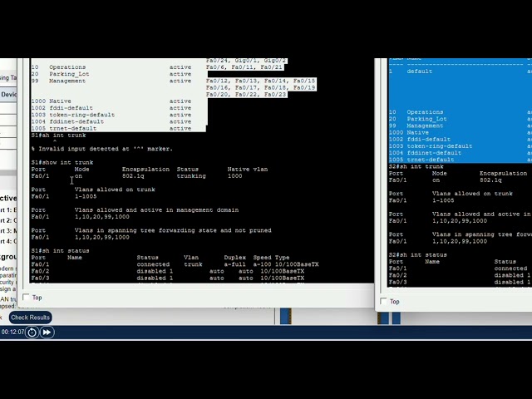Image resolution: width=532 pixels, height=399 pixels.
Task: Click the 'S1#sh int status' command line
Action: click(x=60, y=251)
